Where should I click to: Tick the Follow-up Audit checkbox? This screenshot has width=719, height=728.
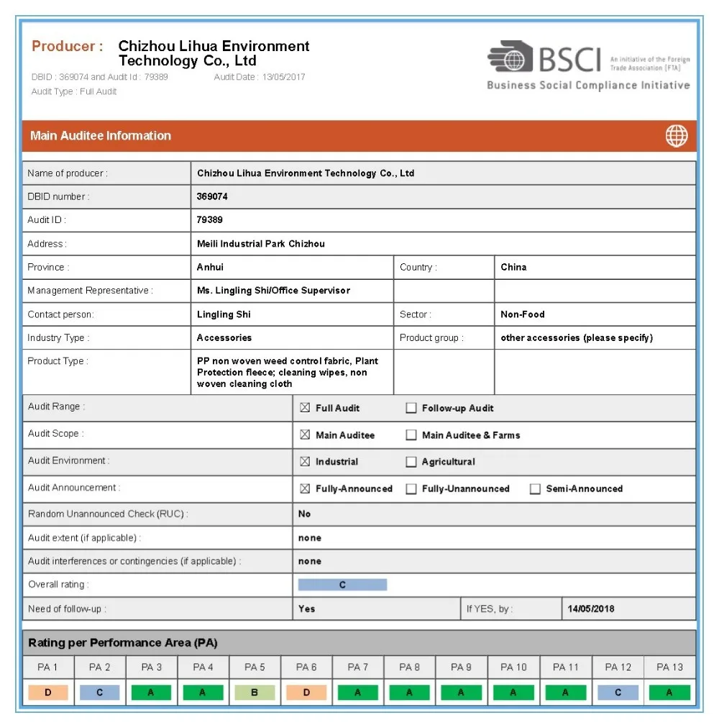(x=411, y=408)
